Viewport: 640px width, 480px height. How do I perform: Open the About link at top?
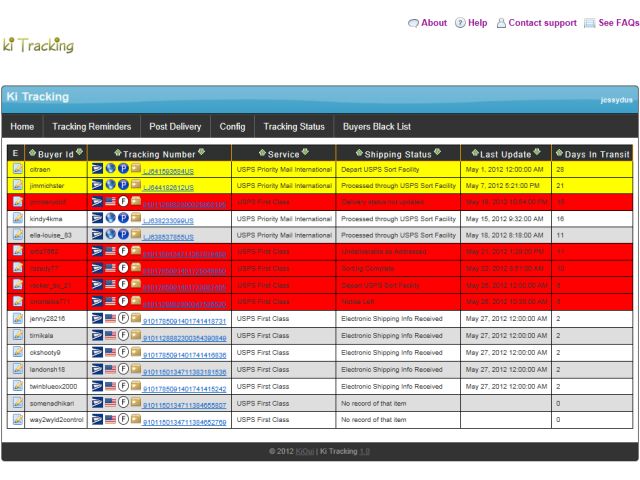click(x=428, y=23)
